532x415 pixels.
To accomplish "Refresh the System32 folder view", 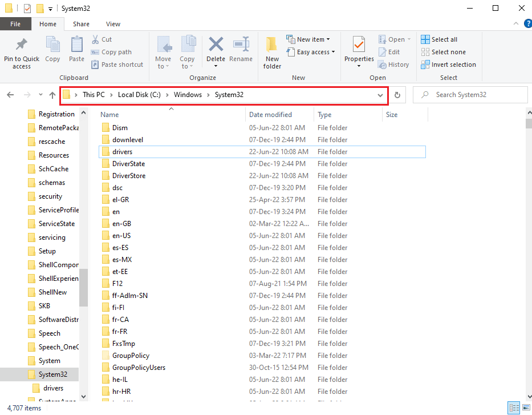I will 397,95.
